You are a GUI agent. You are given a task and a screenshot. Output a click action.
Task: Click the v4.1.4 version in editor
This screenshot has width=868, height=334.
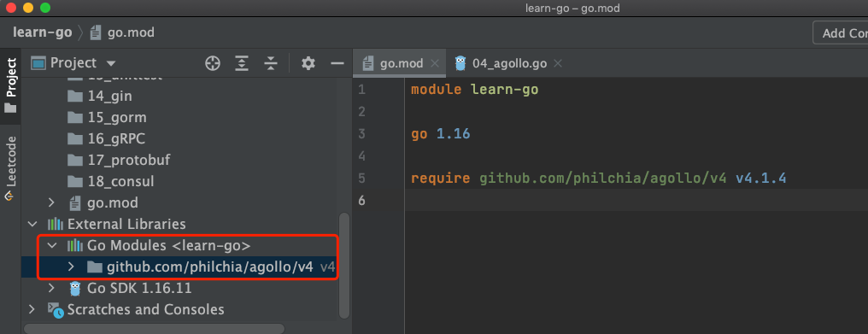click(x=761, y=179)
